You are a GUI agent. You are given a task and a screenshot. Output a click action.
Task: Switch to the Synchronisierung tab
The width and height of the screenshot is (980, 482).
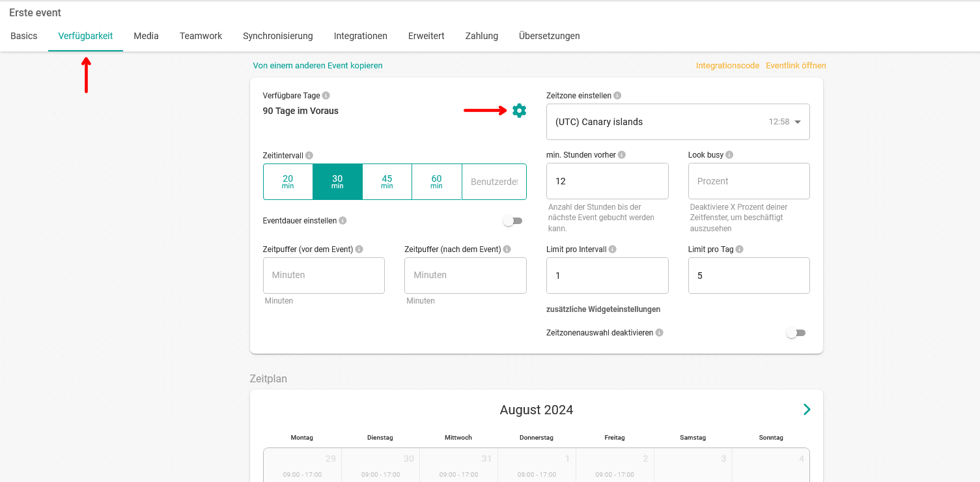pyautogui.click(x=277, y=36)
